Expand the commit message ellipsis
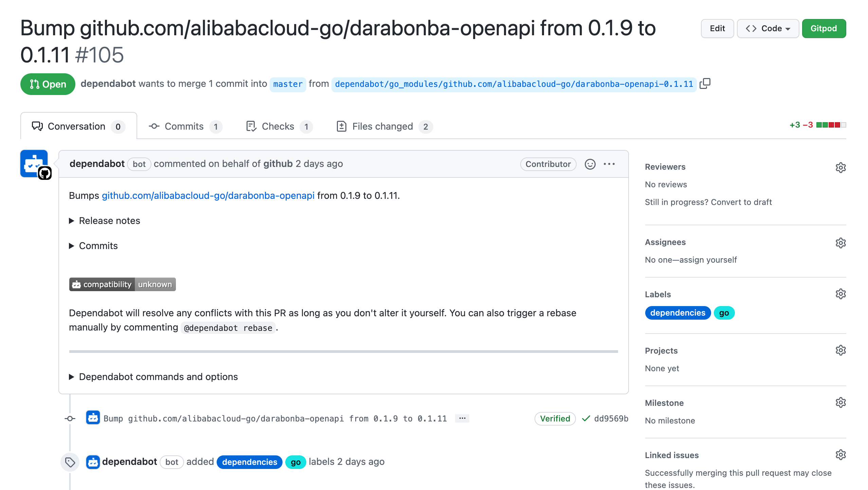The height and width of the screenshot is (490, 868). pos(462,418)
